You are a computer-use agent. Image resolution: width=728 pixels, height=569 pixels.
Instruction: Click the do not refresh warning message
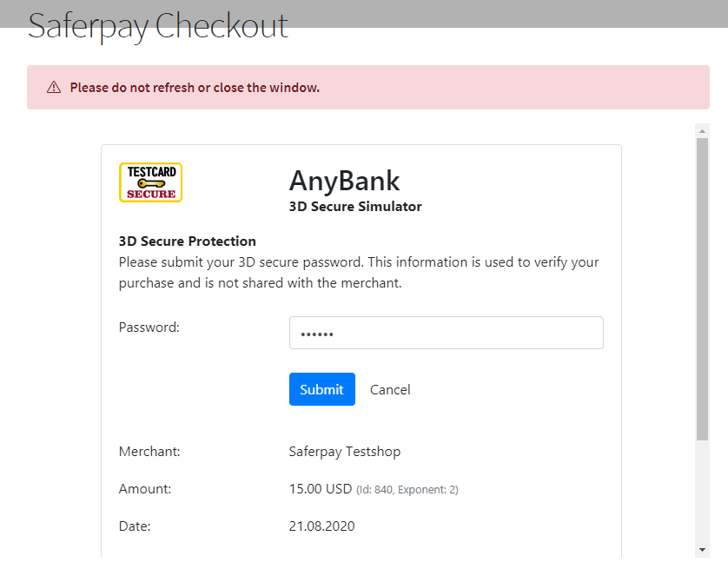tap(195, 87)
